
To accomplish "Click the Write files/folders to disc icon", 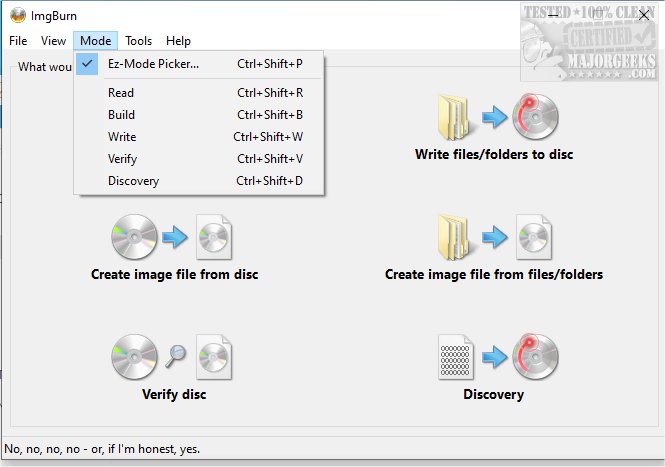I will click(x=493, y=119).
